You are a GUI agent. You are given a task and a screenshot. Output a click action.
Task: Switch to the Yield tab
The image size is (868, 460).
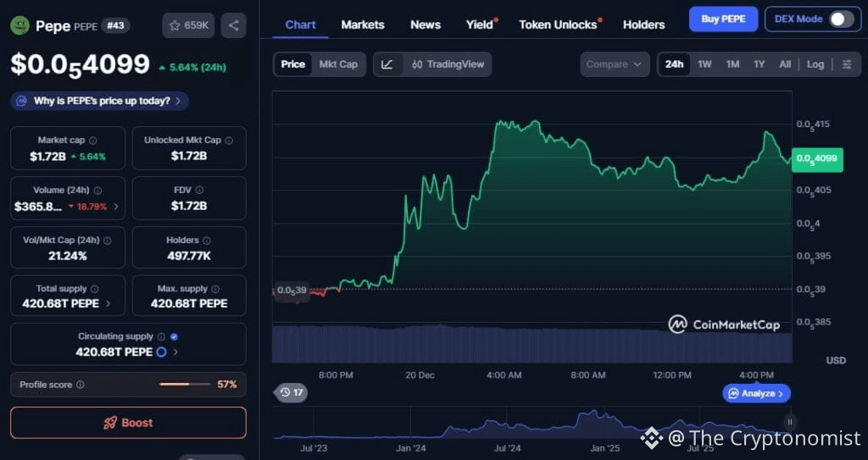pos(480,25)
